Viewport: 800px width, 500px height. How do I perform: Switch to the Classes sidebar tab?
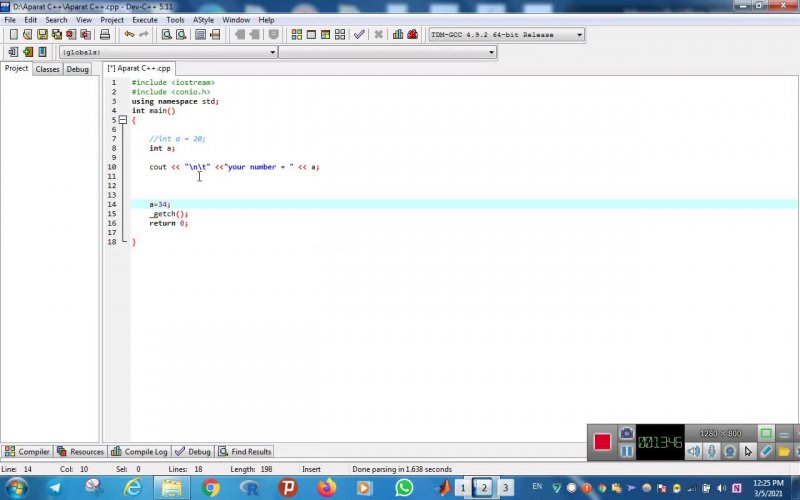tap(47, 69)
